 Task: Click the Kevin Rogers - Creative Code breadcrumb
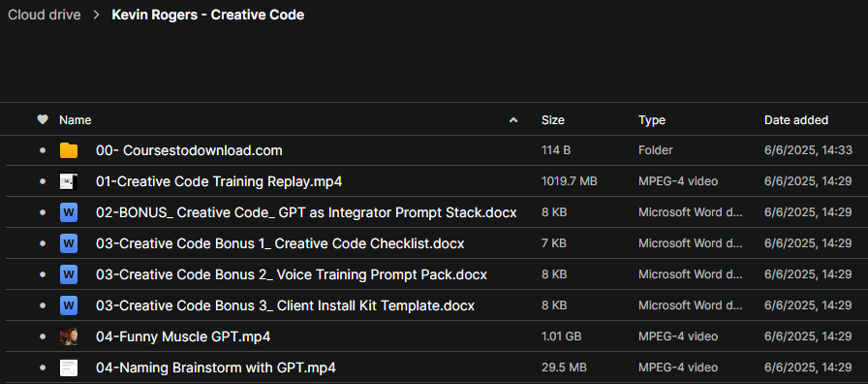[x=207, y=15]
